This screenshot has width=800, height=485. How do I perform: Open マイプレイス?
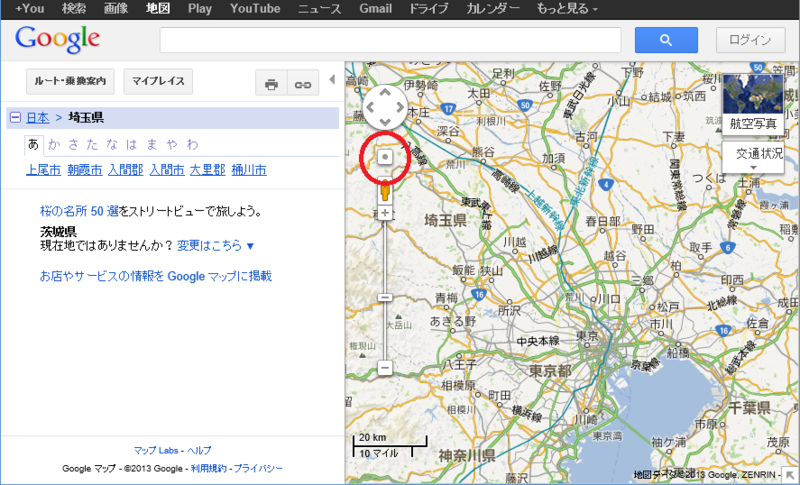(158, 81)
